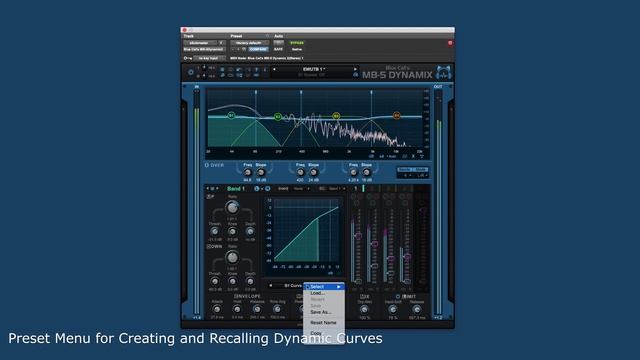Select the B3 band node on spectrum
Viewport: 640px width, 360px height.
coord(336,116)
